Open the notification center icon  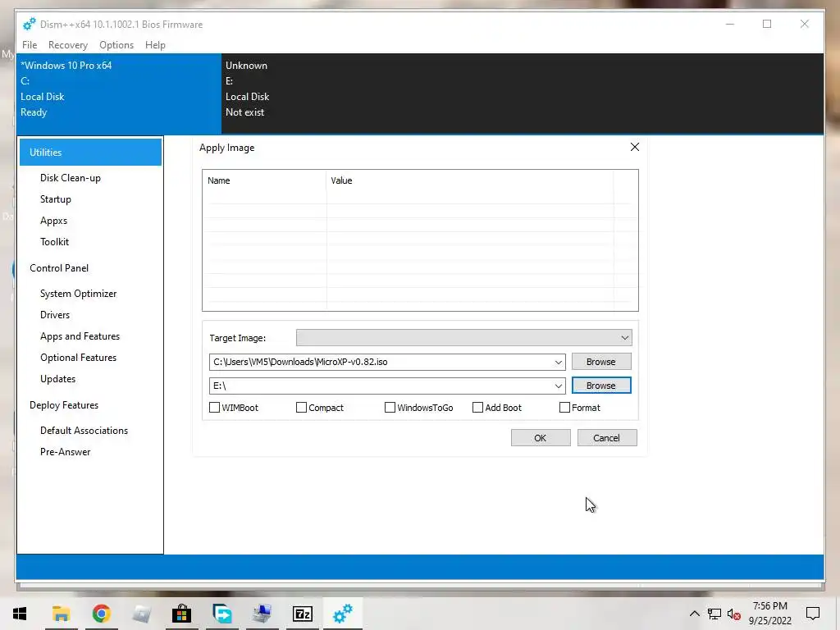pyautogui.click(x=813, y=614)
